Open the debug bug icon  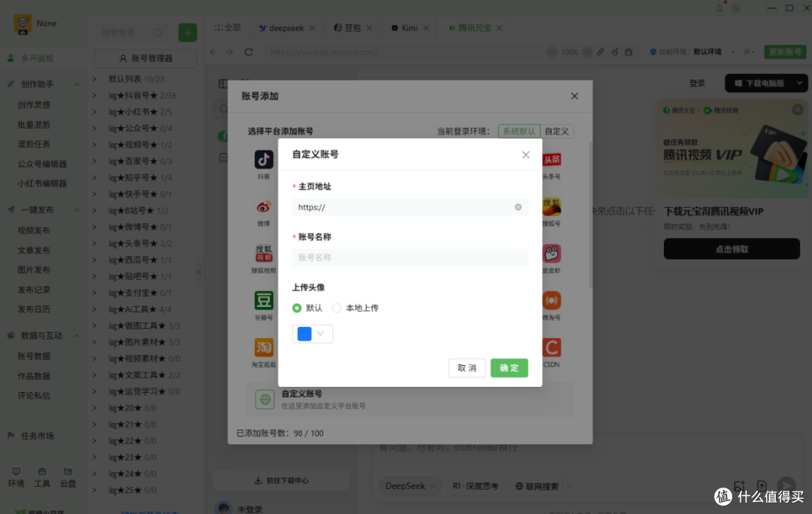[629, 52]
